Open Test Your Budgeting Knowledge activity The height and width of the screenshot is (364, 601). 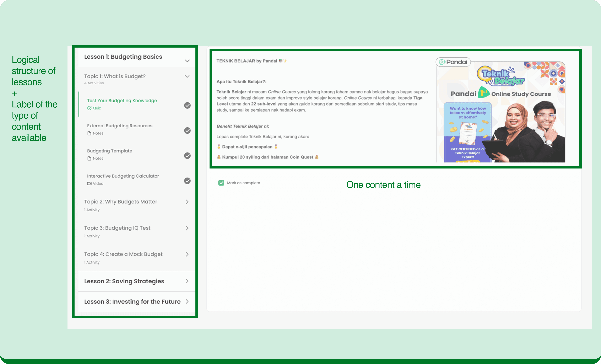click(122, 101)
